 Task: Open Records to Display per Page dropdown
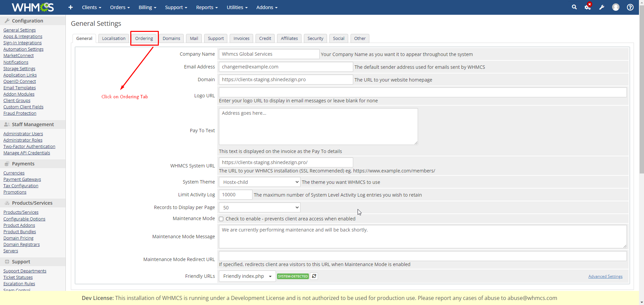(259, 208)
